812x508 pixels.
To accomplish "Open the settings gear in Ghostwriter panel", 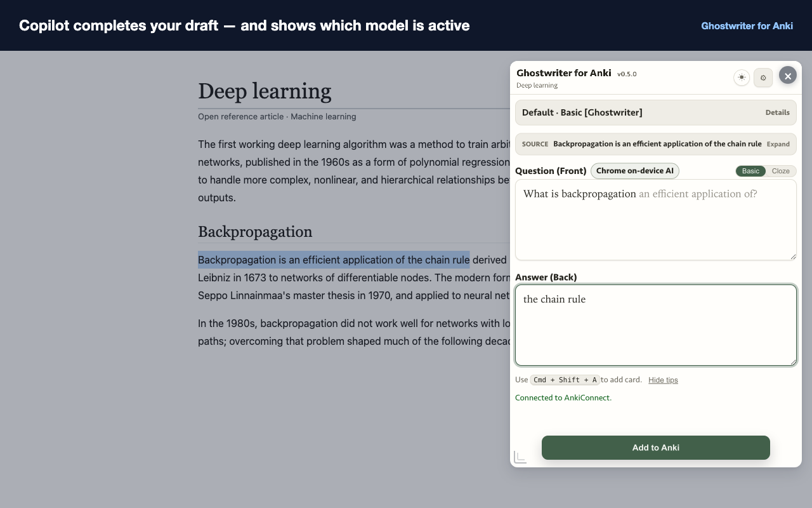I will [x=763, y=77].
